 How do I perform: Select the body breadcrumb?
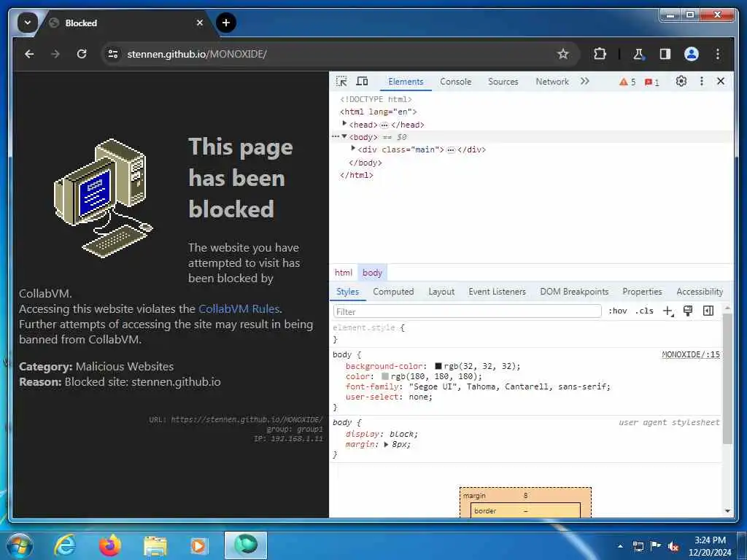(x=372, y=273)
